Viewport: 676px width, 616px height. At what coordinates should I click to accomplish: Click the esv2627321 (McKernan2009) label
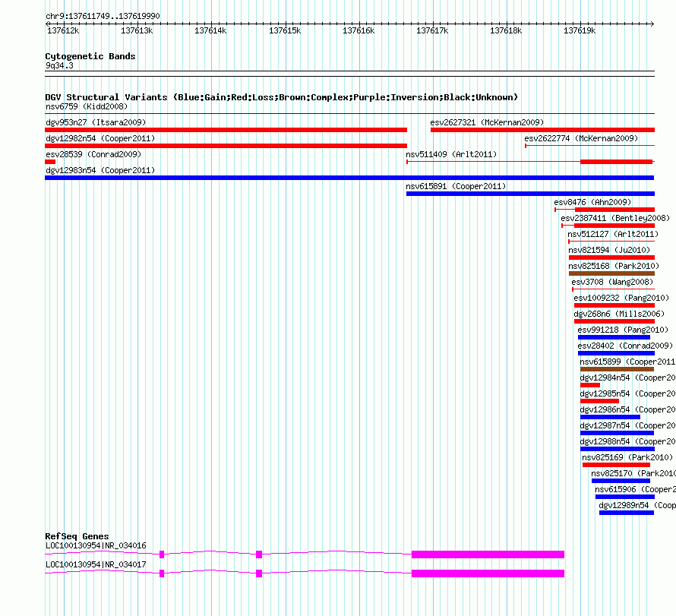pyautogui.click(x=487, y=122)
